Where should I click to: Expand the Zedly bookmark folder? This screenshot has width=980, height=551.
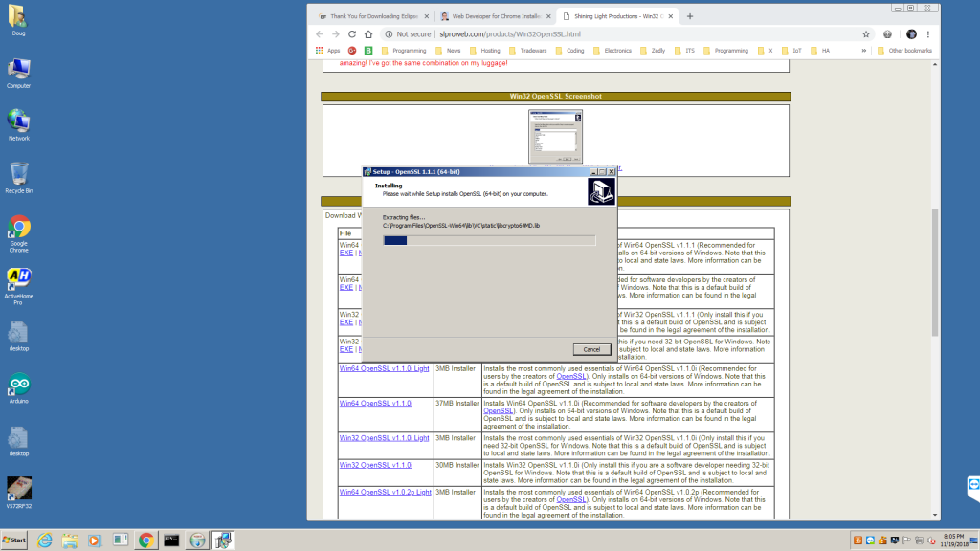(x=653, y=51)
